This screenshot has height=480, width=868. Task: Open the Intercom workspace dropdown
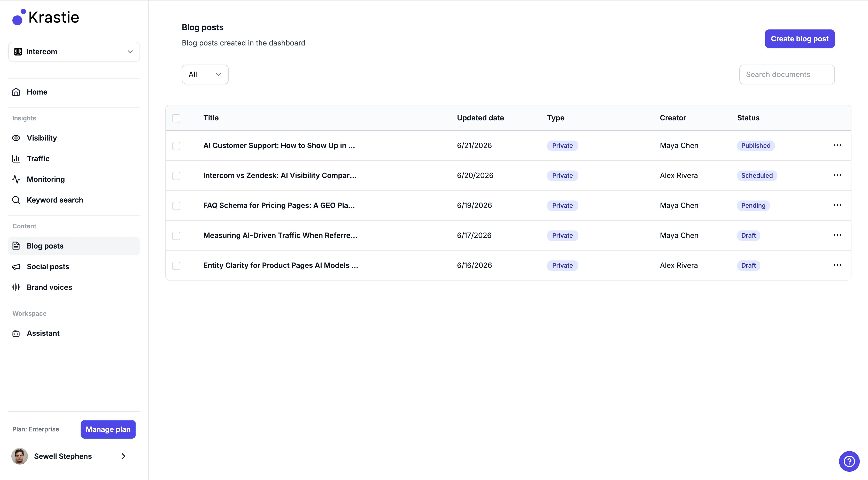click(x=74, y=52)
